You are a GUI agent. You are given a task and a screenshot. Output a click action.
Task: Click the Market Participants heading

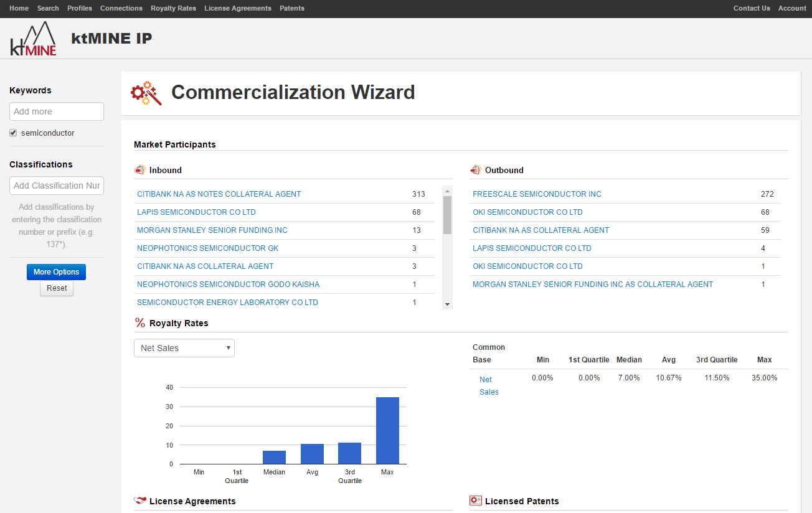tap(175, 144)
